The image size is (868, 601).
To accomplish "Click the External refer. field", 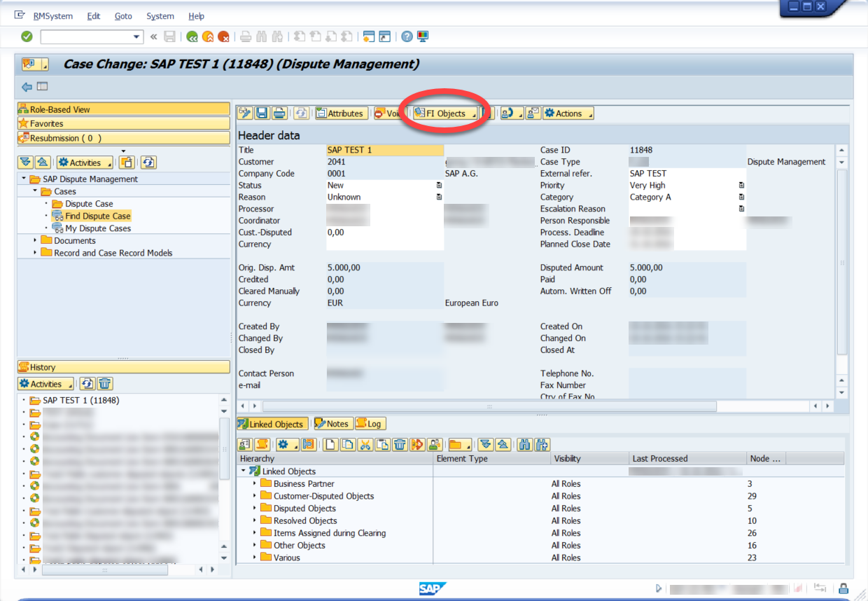I will click(x=687, y=174).
